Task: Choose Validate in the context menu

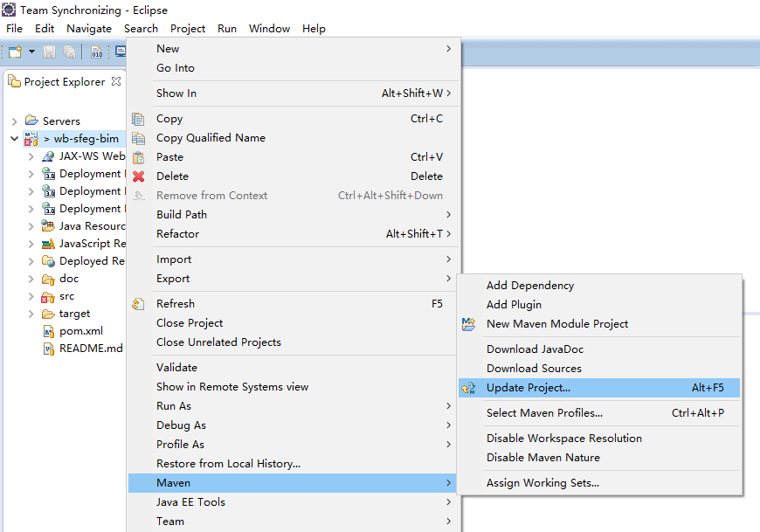Action: coord(293,367)
